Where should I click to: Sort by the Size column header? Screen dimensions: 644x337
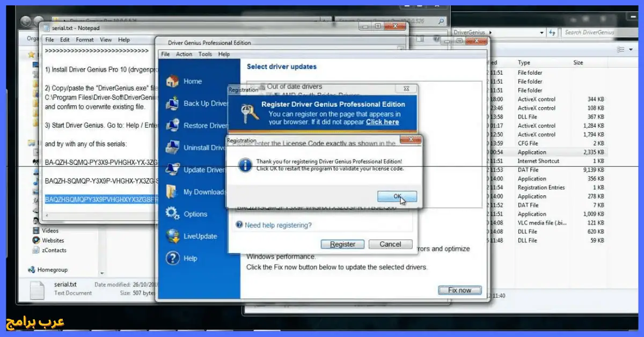578,63
